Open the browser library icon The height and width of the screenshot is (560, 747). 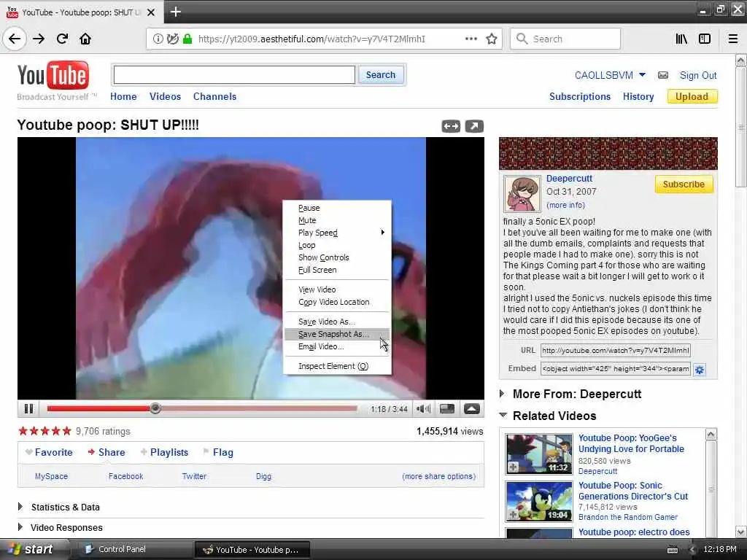coord(681,39)
